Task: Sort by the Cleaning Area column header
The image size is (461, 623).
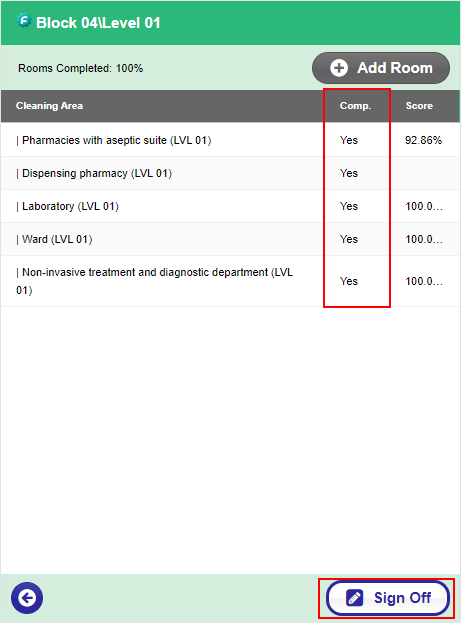Action: point(49,106)
